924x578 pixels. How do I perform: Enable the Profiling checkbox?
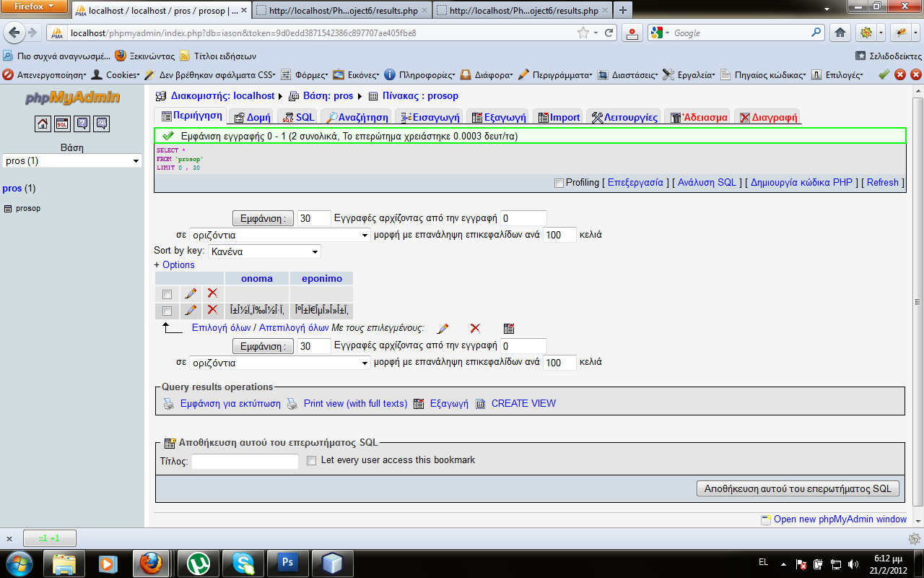(559, 183)
